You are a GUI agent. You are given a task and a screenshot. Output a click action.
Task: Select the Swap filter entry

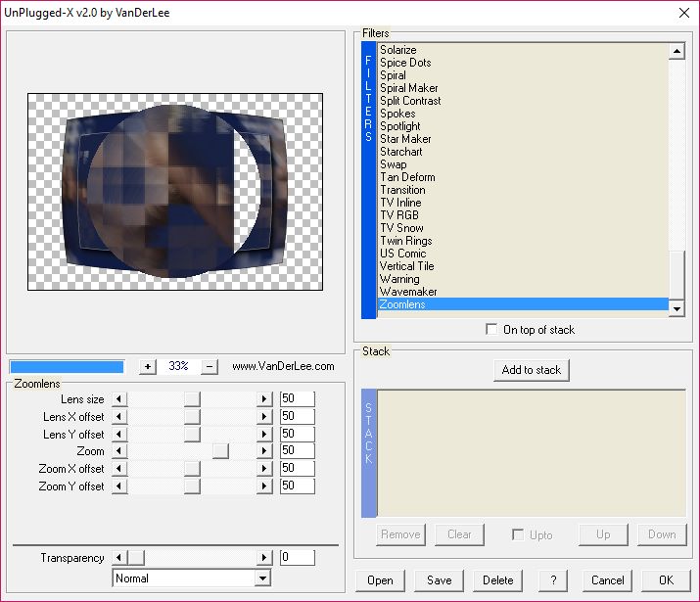[393, 164]
